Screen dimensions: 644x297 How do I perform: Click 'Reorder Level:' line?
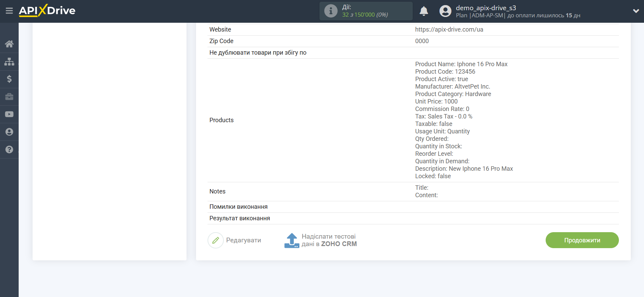pos(434,154)
